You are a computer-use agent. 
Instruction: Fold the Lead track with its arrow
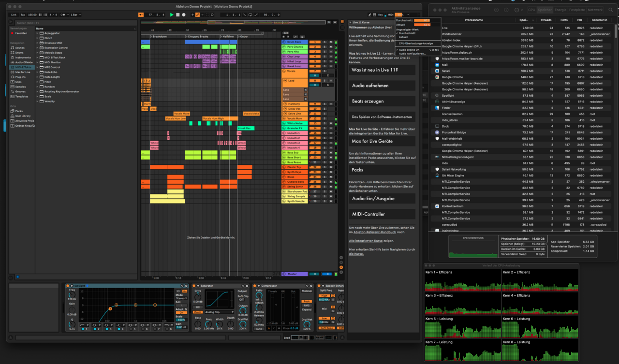[285, 80]
